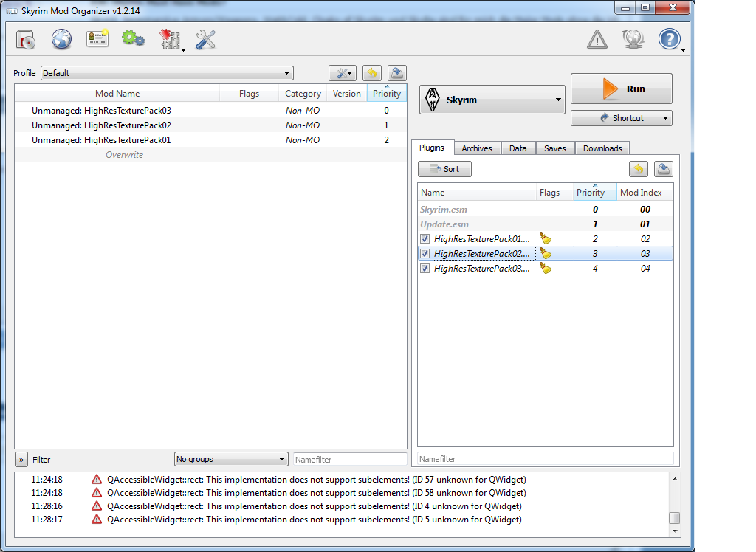756x552 pixels.
Task: Sort mods by Category column header
Action: 303,94
